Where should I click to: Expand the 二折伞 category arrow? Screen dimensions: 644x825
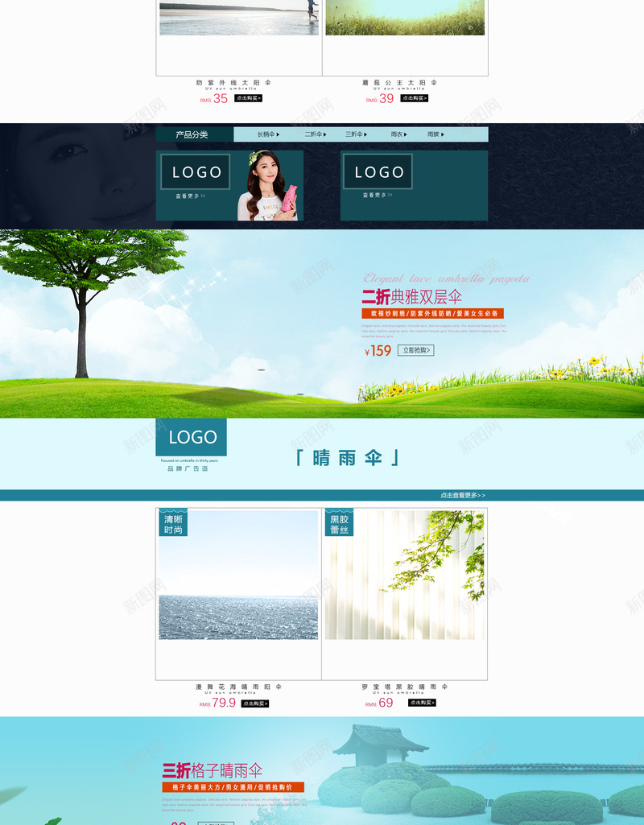(324, 134)
